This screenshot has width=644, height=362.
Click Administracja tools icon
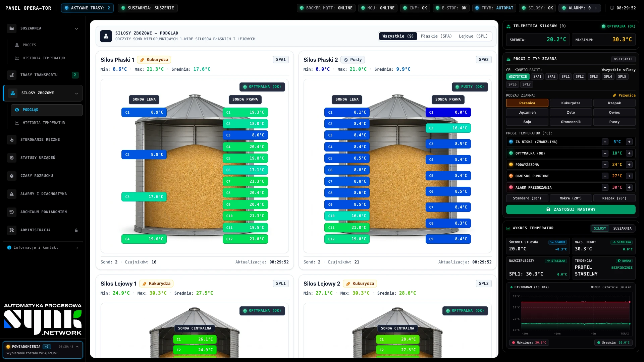[12, 230]
